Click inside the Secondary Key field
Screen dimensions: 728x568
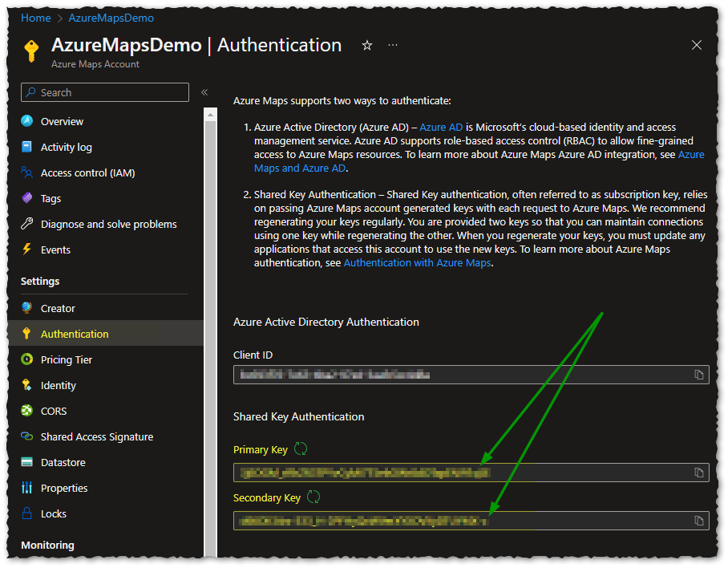(471, 520)
